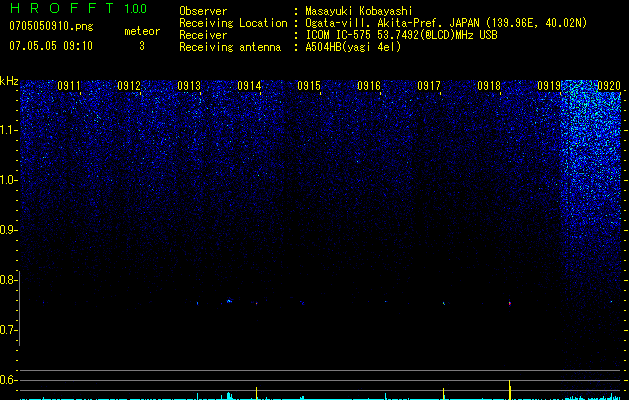
Task: Click the 0920 time marker
Action: (609, 86)
